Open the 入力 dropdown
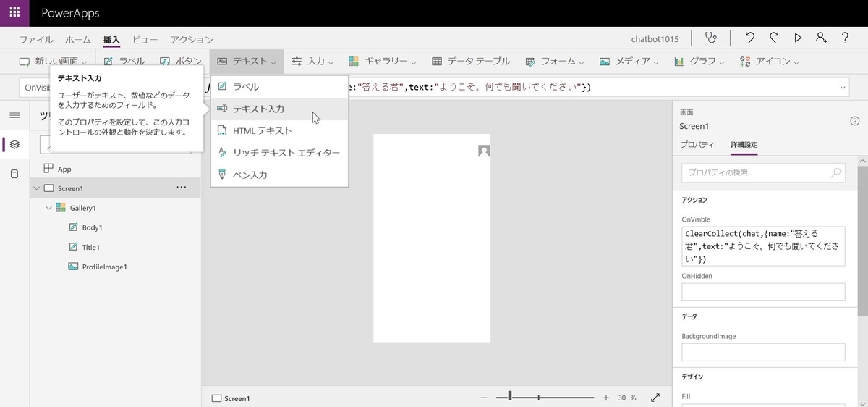Viewport: 868px width, 407px height. (312, 62)
